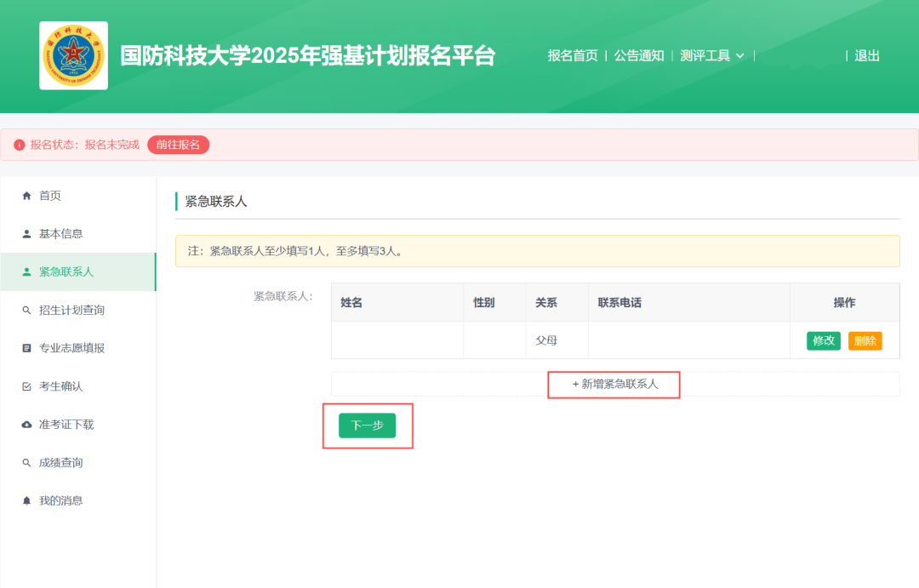
Task: Click the platform title 国防科技大学2025年强基计划报名平台
Action: pyautogui.click(x=308, y=55)
